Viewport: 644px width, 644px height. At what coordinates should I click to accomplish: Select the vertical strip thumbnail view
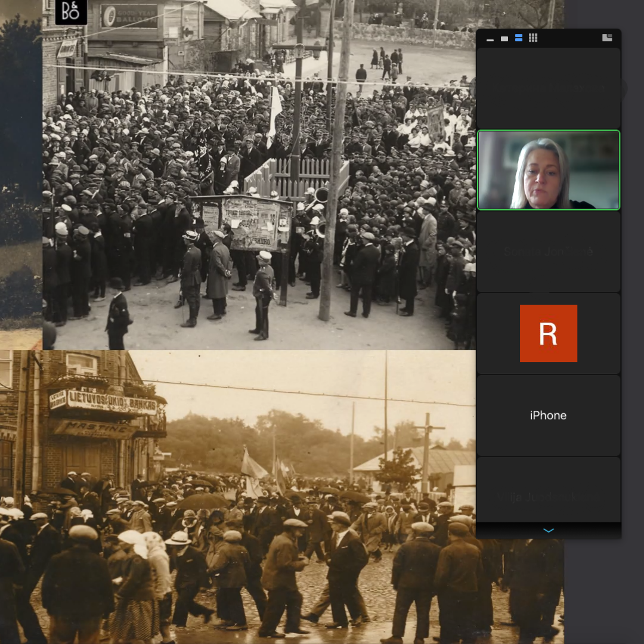[519, 38]
